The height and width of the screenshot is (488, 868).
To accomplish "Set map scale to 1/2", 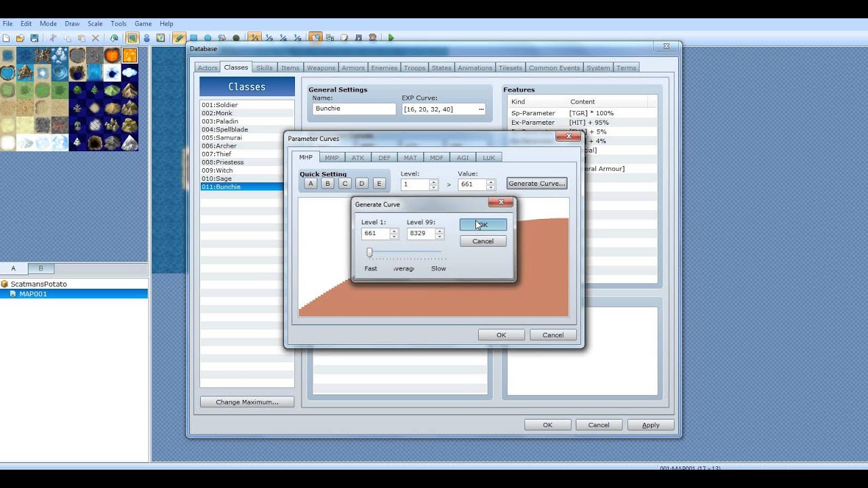I will click(269, 38).
